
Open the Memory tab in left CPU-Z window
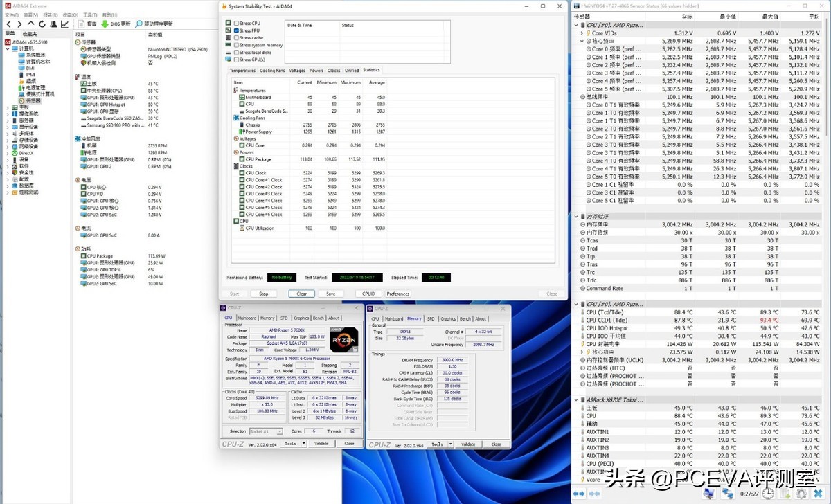pyautogui.click(x=267, y=318)
